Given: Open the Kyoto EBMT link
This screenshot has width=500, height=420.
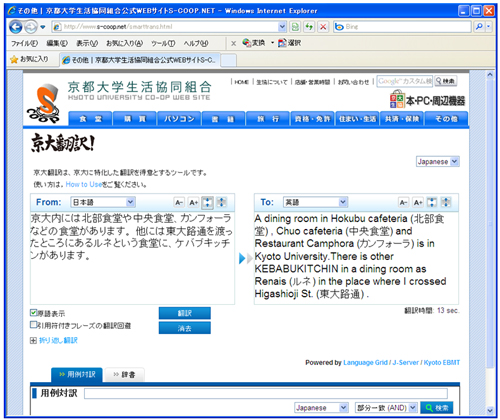Looking at the screenshot, I should click(x=442, y=363).
